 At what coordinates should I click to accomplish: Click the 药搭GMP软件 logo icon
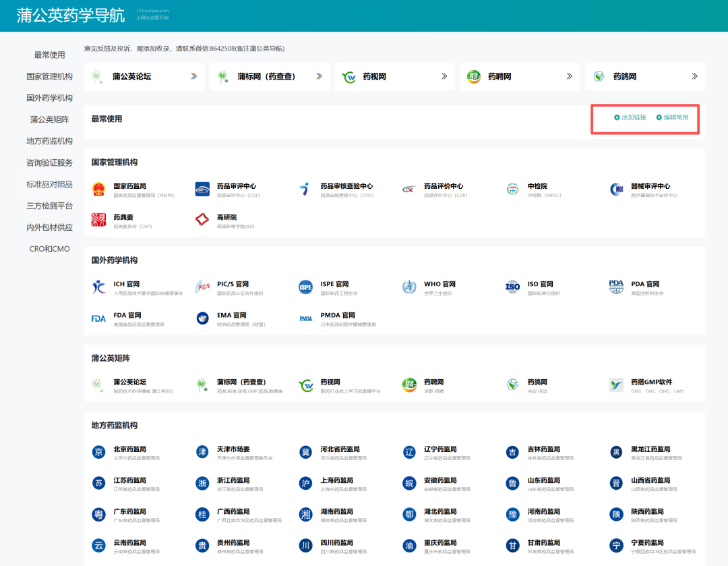click(616, 385)
